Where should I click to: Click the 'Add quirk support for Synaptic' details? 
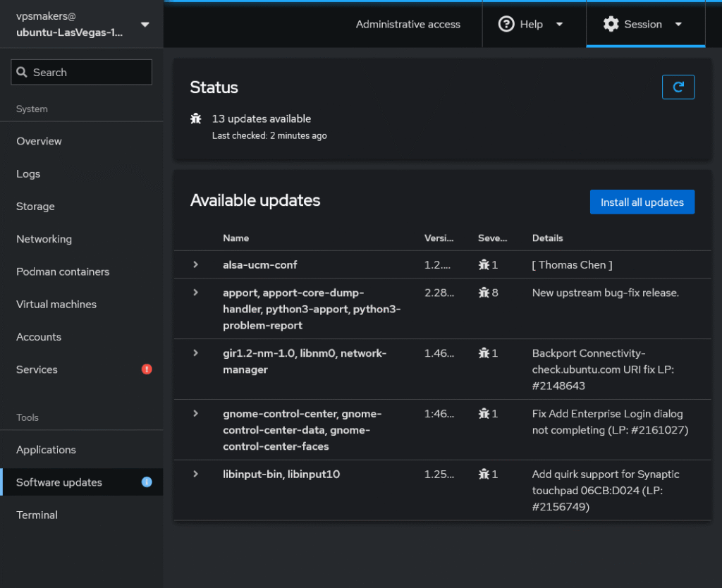[x=606, y=491]
